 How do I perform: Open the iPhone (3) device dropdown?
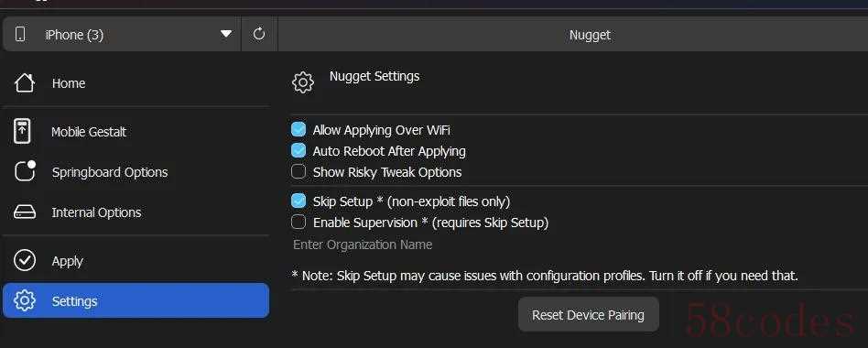tap(122, 34)
